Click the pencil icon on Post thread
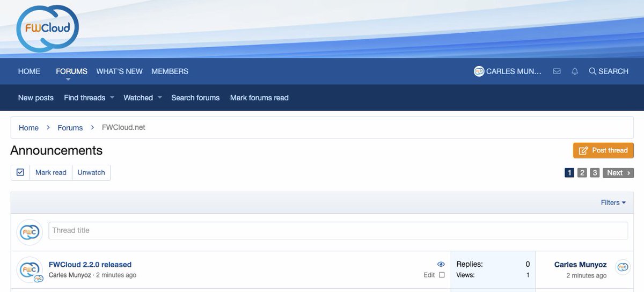 [x=583, y=150]
